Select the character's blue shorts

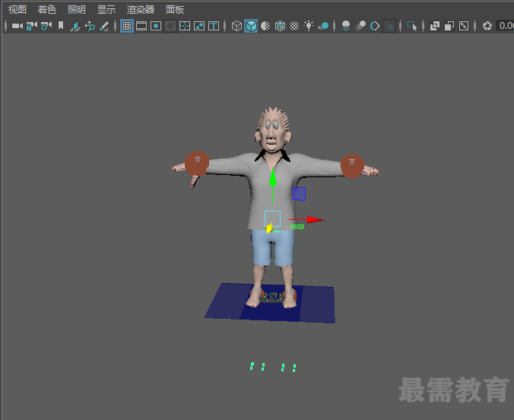point(273,247)
